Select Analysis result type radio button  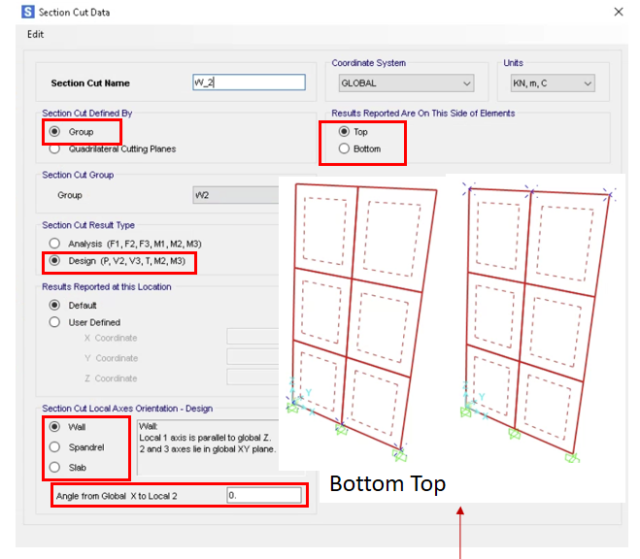point(54,244)
